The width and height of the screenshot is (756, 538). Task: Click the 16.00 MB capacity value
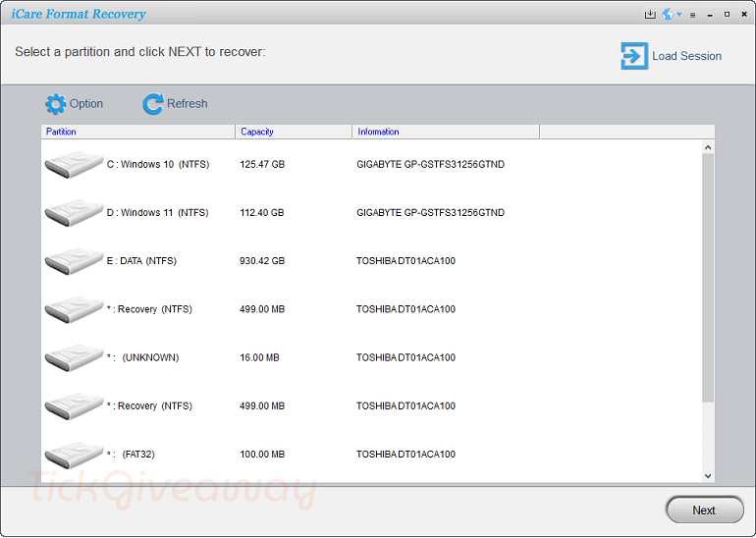(259, 357)
